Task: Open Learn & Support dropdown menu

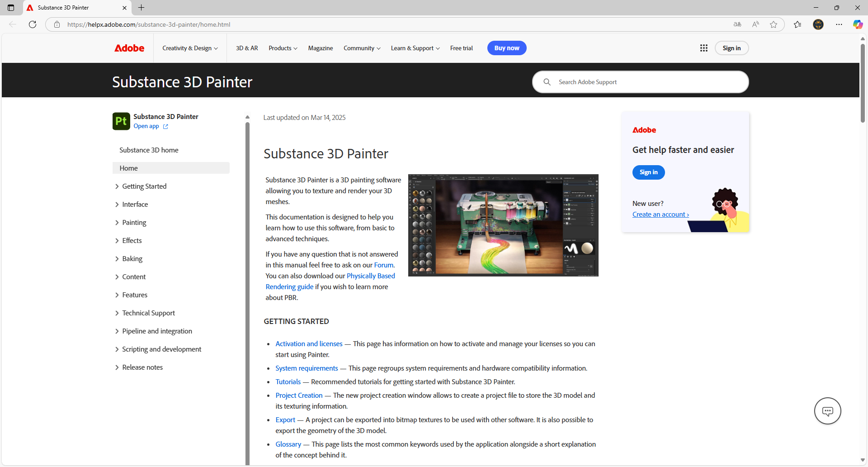Action: [x=415, y=48]
